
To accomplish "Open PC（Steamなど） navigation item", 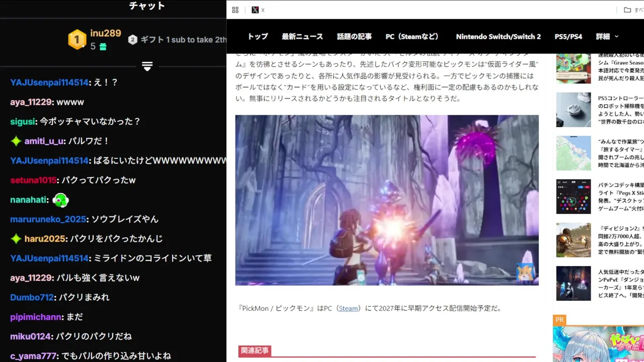I will click(x=413, y=37).
